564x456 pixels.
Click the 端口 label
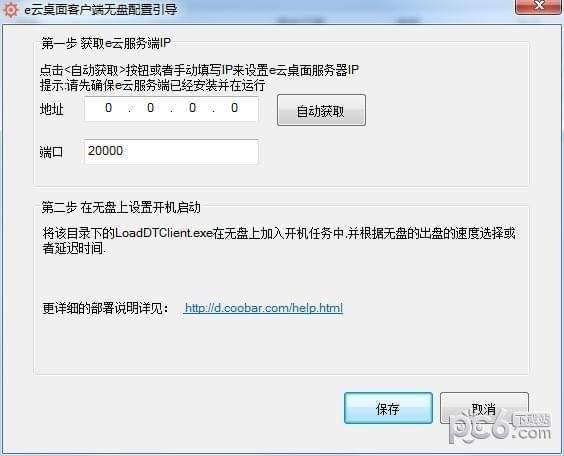pos(51,152)
